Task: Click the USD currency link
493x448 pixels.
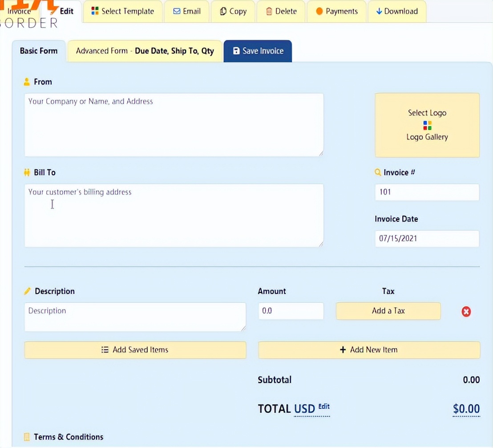Action: (x=304, y=409)
